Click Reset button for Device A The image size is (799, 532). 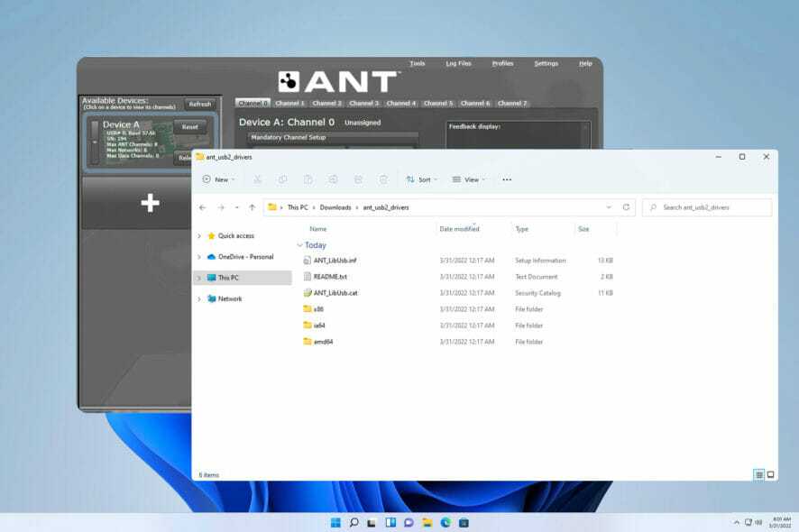189,127
